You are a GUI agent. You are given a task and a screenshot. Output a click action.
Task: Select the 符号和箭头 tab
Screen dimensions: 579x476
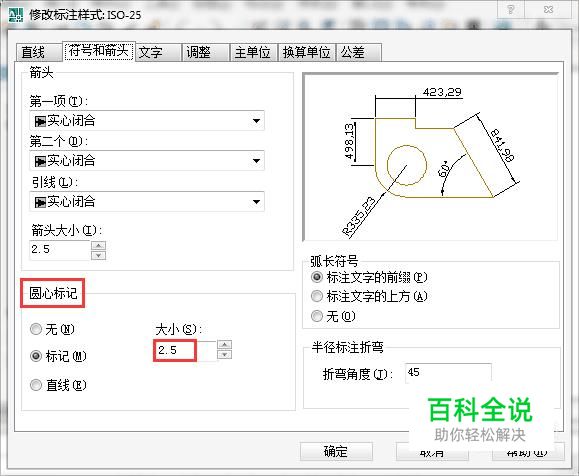tap(99, 51)
